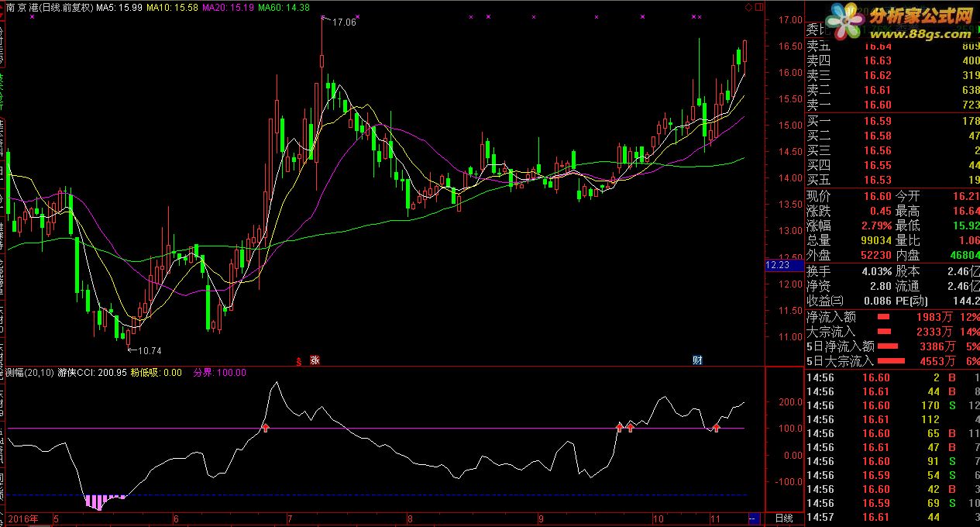Click the 净流入额 1983万 row
Image resolution: width=980 pixels, height=527 pixels.
click(x=892, y=316)
